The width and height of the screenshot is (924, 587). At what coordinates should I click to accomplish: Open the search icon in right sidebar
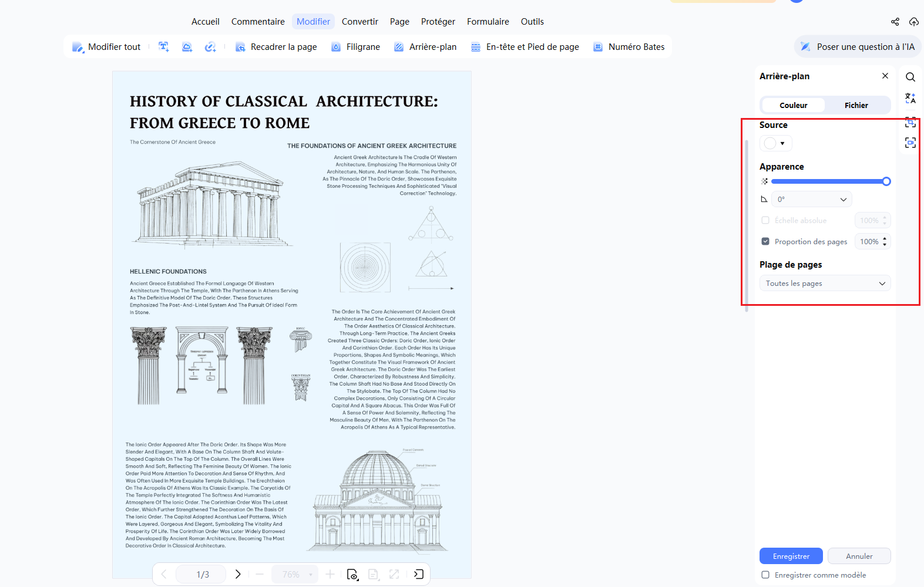tap(910, 77)
